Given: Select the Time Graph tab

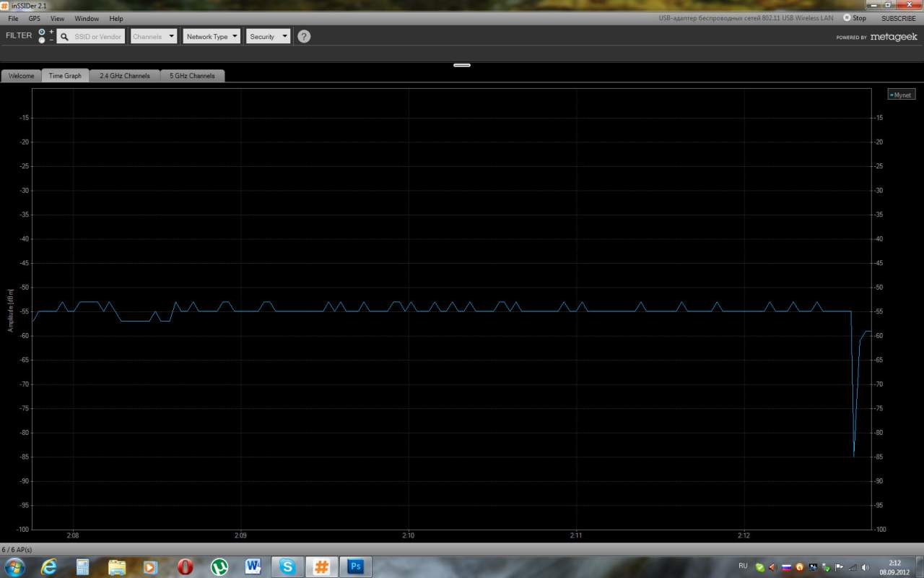Looking at the screenshot, I should [65, 76].
